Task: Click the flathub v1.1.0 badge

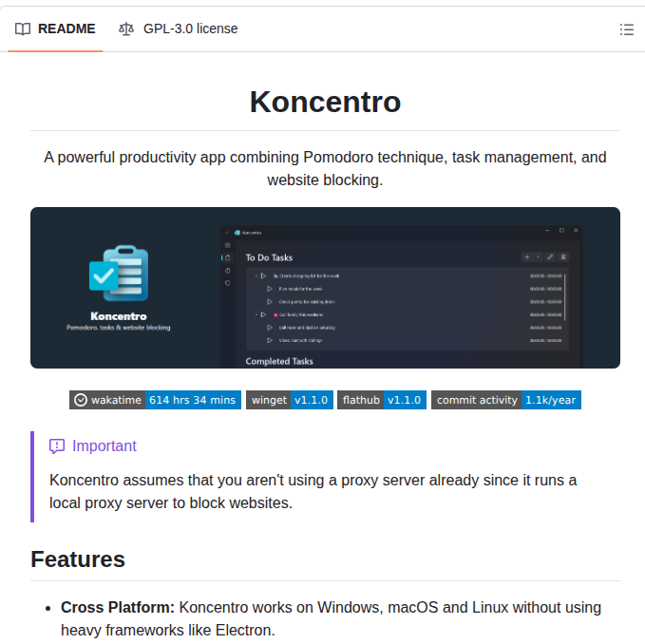Action: coord(382,400)
